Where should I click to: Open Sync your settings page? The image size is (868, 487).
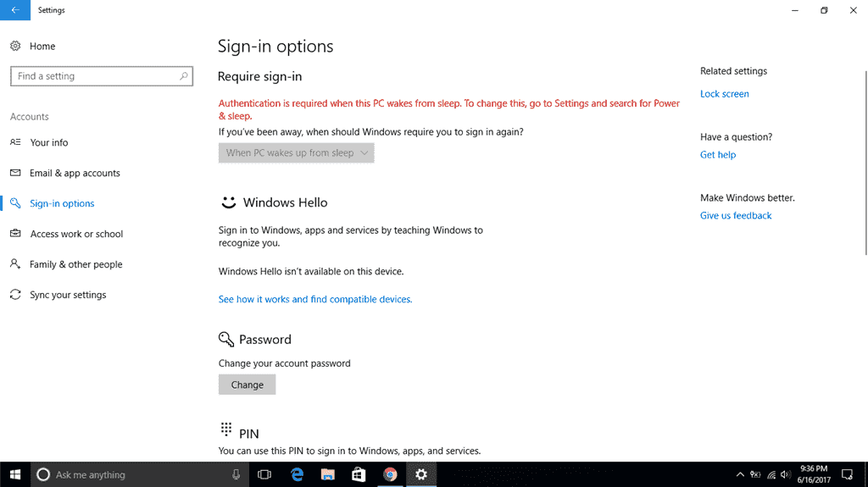pyautogui.click(x=68, y=295)
